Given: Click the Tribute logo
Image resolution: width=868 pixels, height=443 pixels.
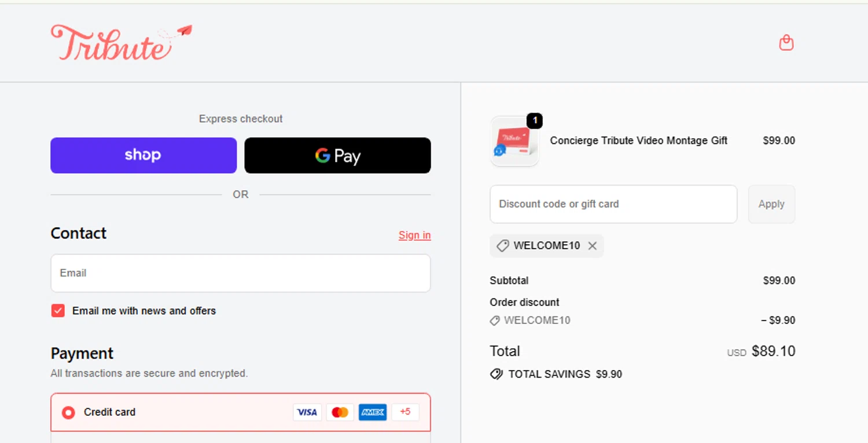Looking at the screenshot, I should click(122, 43).
